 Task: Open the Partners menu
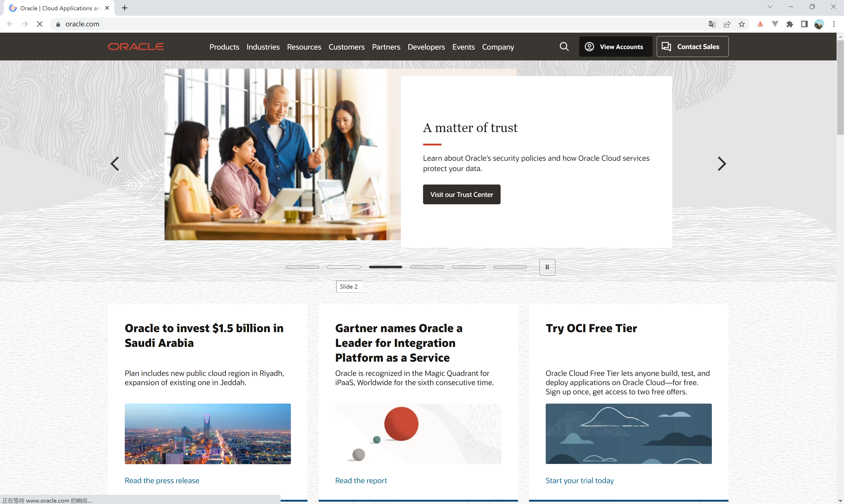pyautogui.click(x=386, y=47)
